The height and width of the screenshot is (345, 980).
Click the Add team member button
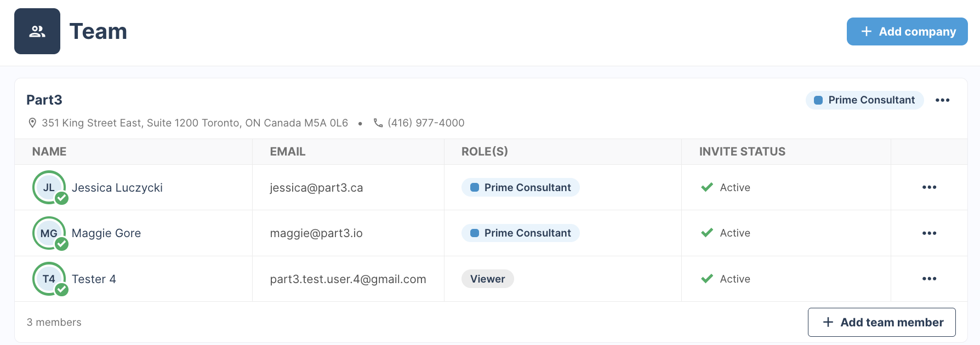pyautogui.click(x=881, y=322)
